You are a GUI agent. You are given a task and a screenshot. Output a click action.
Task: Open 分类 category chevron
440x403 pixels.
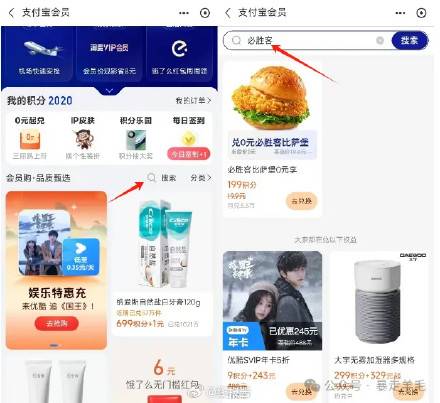pos(201,178)
